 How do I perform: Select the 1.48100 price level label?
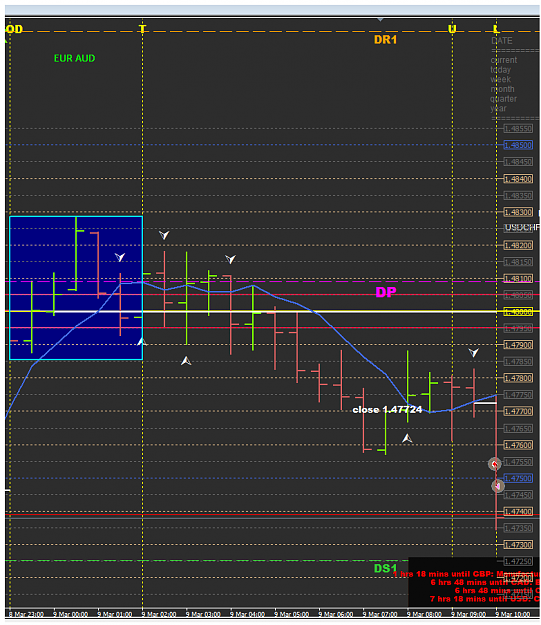(x=518, y=278)
